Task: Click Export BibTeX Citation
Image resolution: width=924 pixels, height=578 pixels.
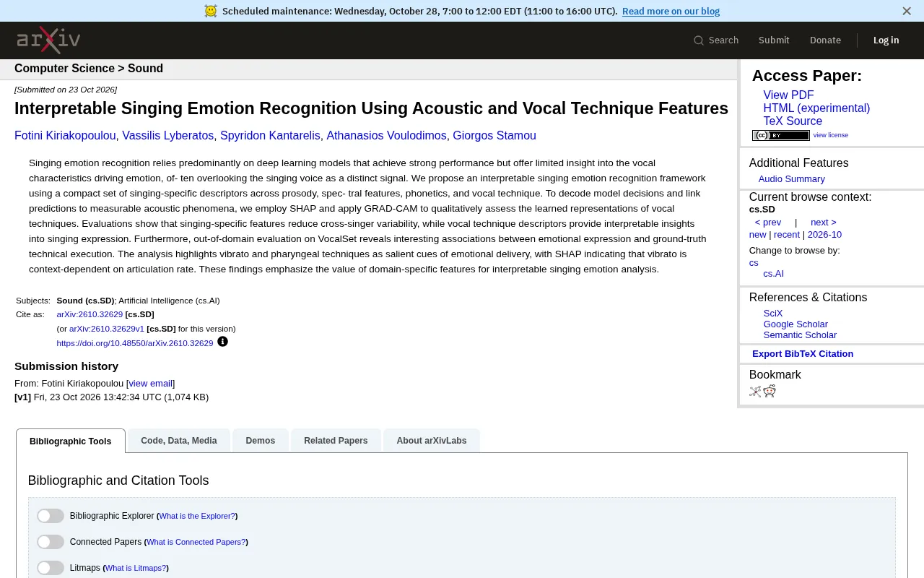Action: [803, 354]
